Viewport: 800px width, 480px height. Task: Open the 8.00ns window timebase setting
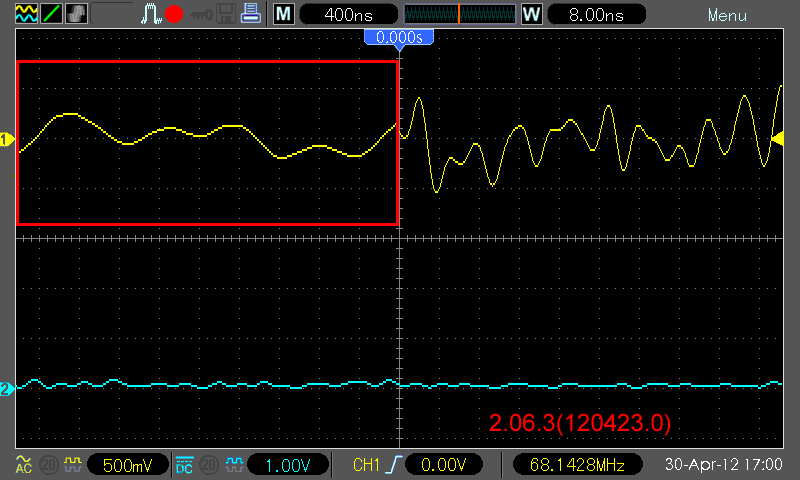[x=596, y=14]
